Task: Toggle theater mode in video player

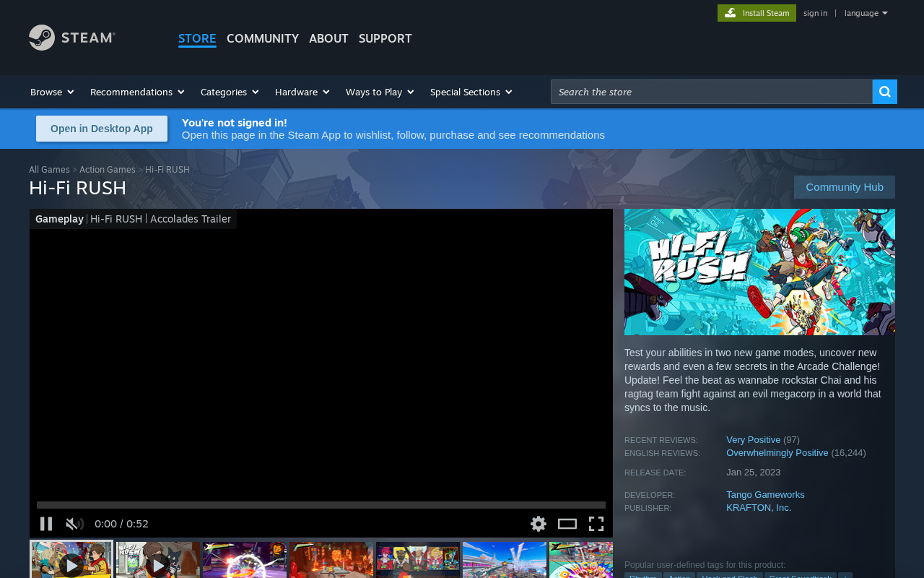Action: (x=567, y=524)
